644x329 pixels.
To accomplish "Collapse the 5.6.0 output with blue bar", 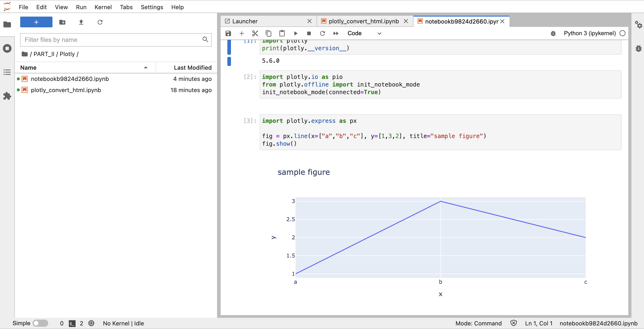I will coord(229,61).
